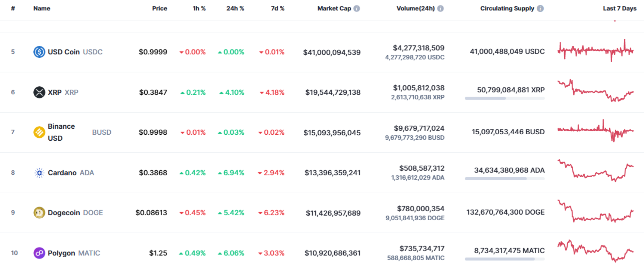Open the Volume(24h) info icon

(440, 8)
